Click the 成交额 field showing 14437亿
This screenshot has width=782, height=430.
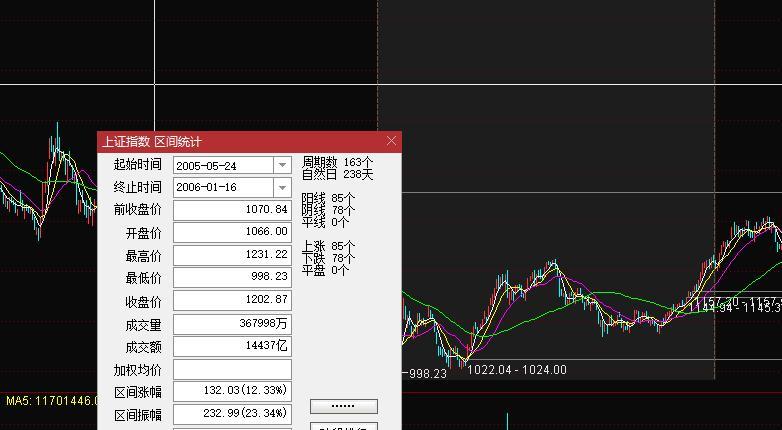(x=232, y=347)
